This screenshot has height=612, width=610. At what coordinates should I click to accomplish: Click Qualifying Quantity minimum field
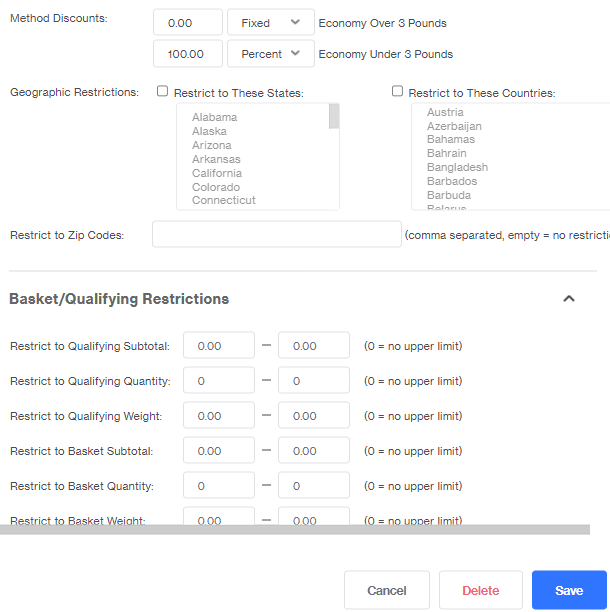tap(219, 381)
